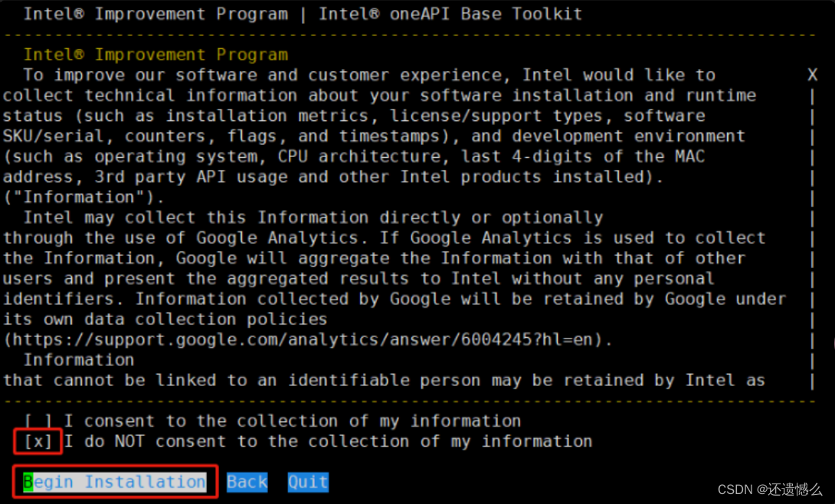This screenshot has height=504, width=835.
Task: Click the line starting 'SKU/serial, counters, flags'
Action: click(374, 136)
